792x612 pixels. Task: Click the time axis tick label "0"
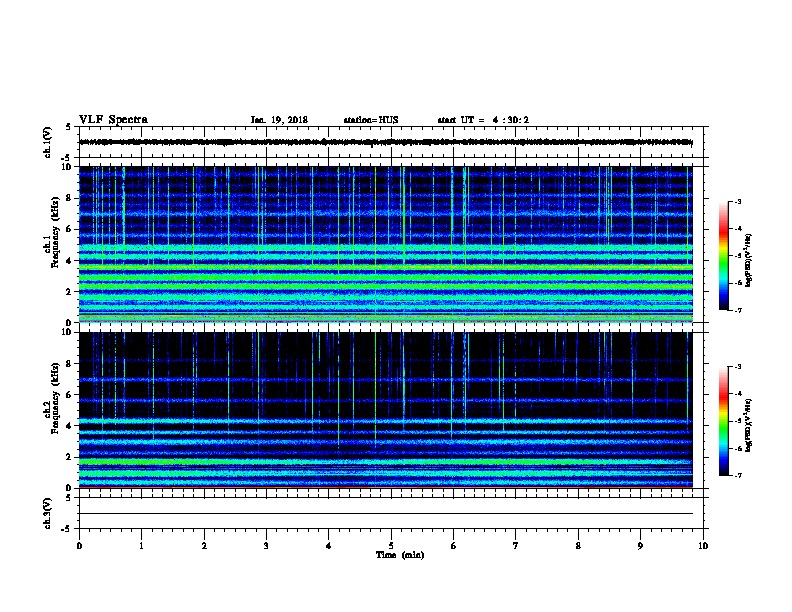79,546
